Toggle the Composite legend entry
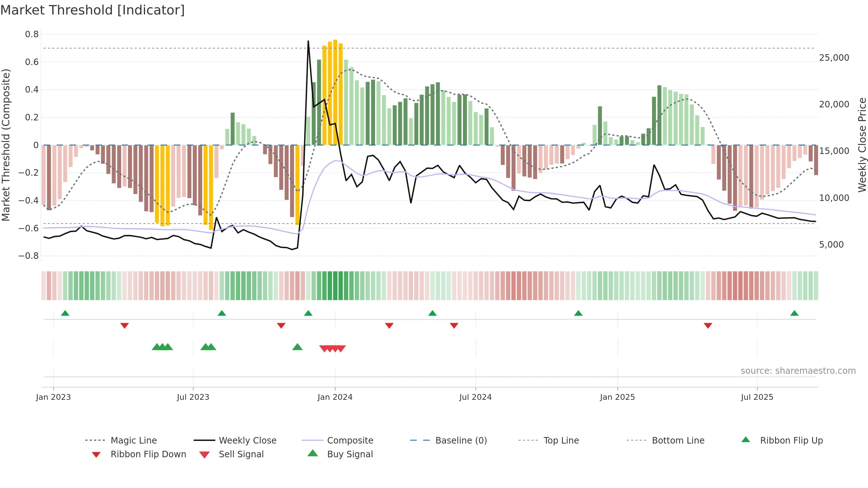Image resolution: width=868 pixels, height=488 pixels. (337, 440)
